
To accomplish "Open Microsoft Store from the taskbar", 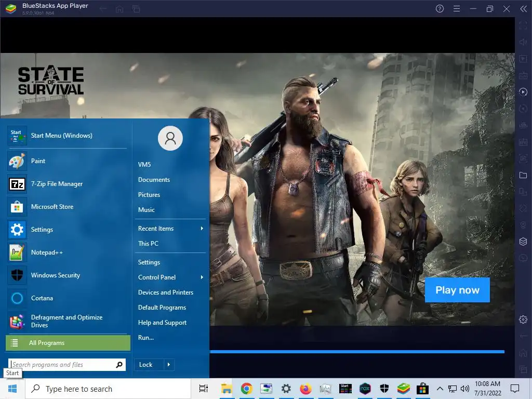I will tap(422, 389).
